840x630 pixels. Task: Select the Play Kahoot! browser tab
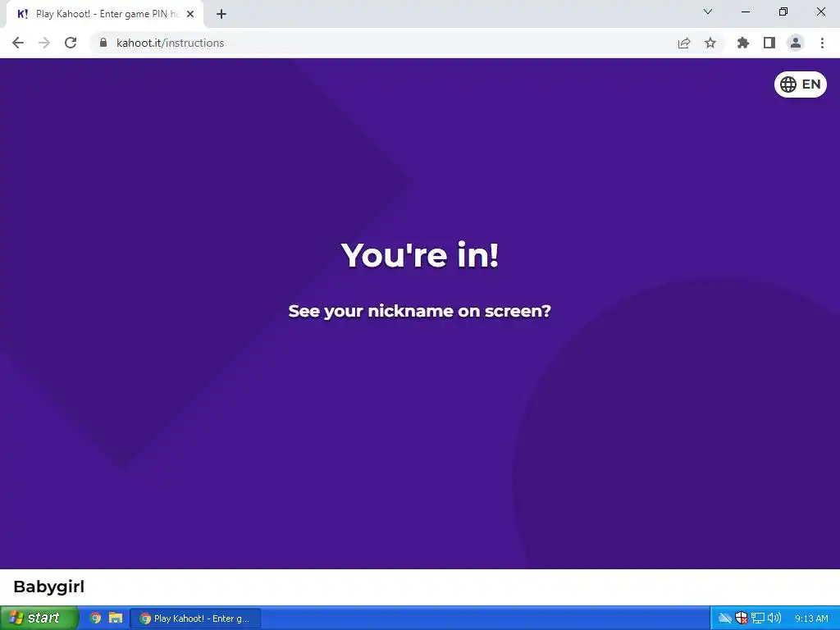(x=105, y=14)
